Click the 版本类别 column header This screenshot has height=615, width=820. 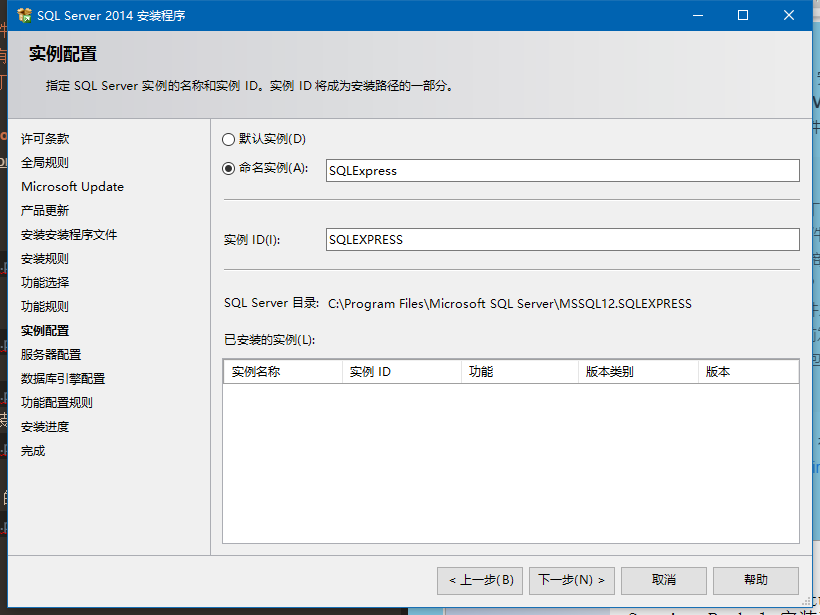coord(639,372)
